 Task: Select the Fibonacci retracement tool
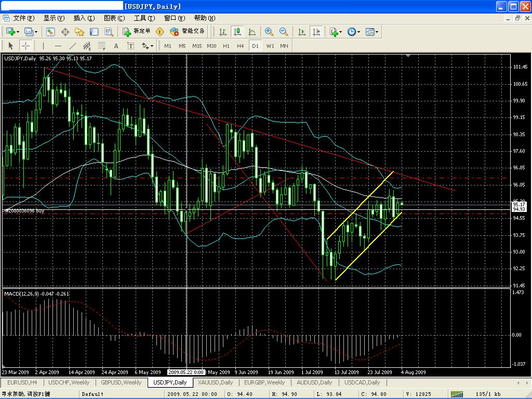click(101, 46)
